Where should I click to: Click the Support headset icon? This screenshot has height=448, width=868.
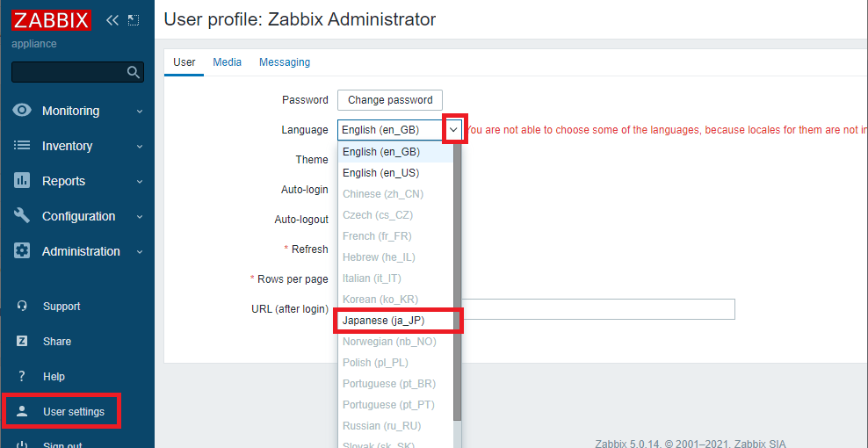tap(22, 307)
